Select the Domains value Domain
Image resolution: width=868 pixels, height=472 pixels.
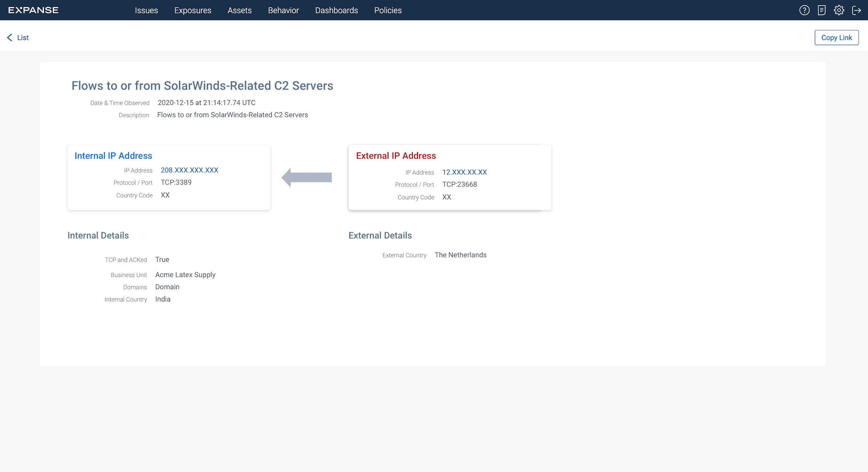tap(167, 287)
